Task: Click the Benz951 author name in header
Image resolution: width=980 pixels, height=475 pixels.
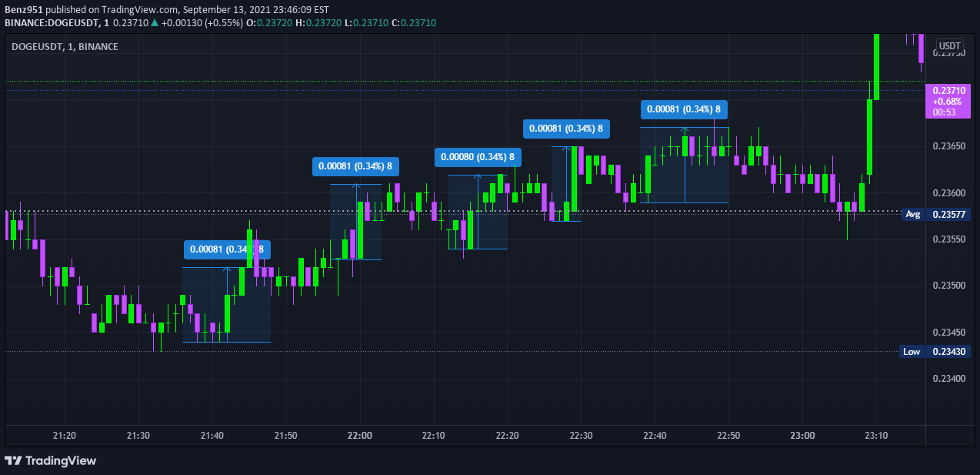Action: 24,10
